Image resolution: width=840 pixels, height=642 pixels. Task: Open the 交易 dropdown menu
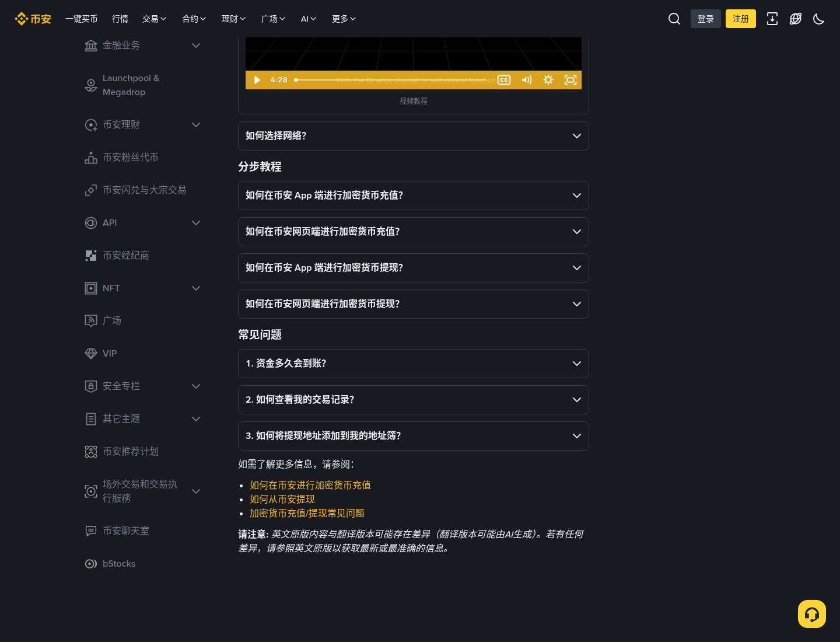point(155,19)
